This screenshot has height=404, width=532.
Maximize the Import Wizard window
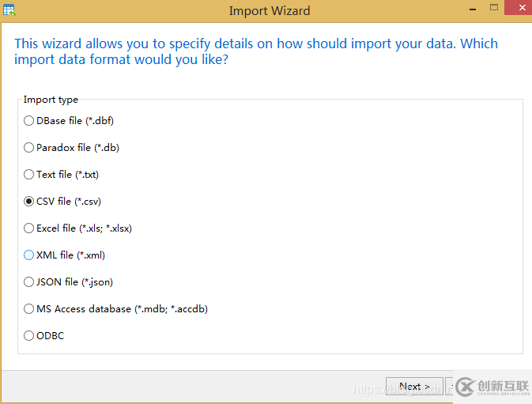[x=494, y=7]
